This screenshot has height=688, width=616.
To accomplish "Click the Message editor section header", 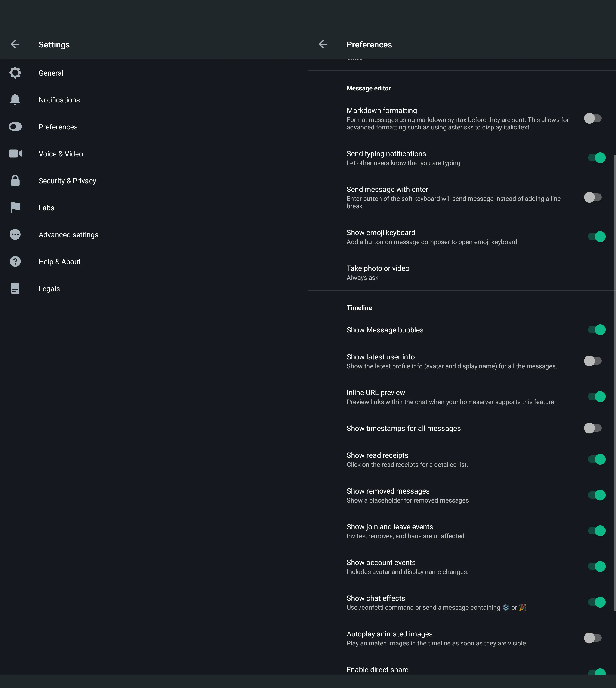I will pos(369,88).
